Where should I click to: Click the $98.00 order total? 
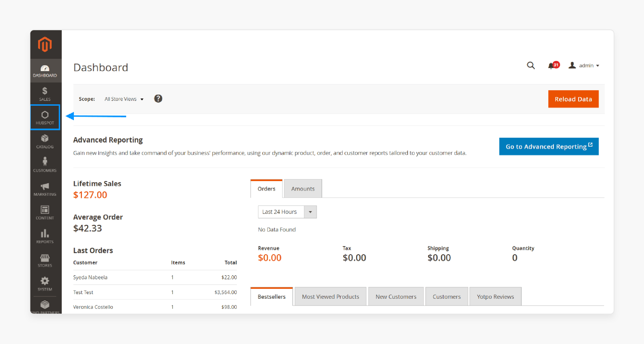(229, 307)
